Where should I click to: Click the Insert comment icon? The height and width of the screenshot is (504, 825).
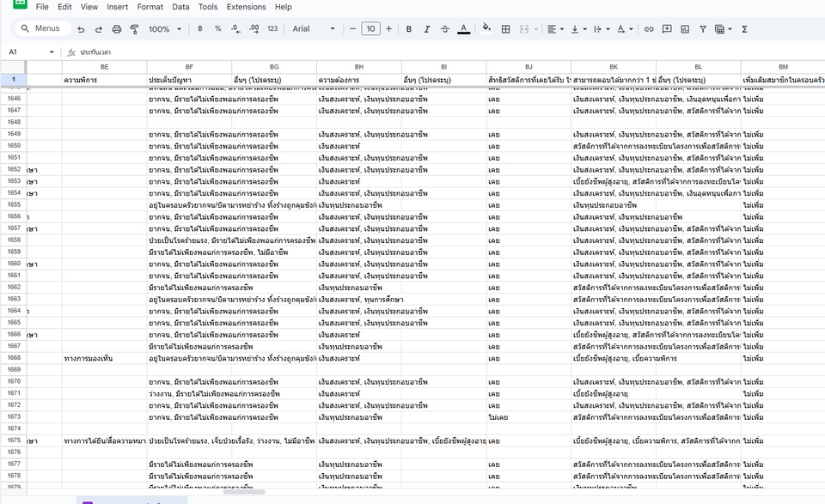coord(667,28)
